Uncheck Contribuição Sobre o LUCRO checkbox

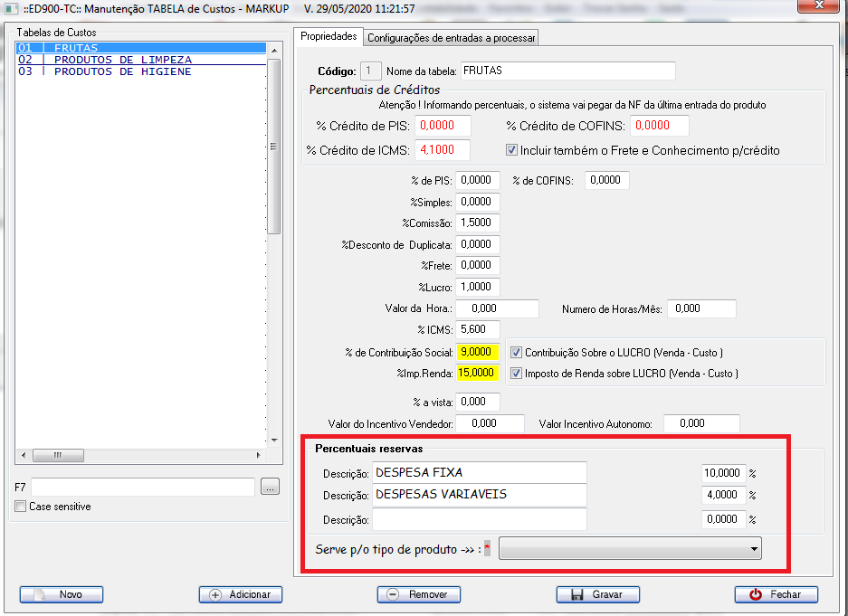tap(517, 352)
